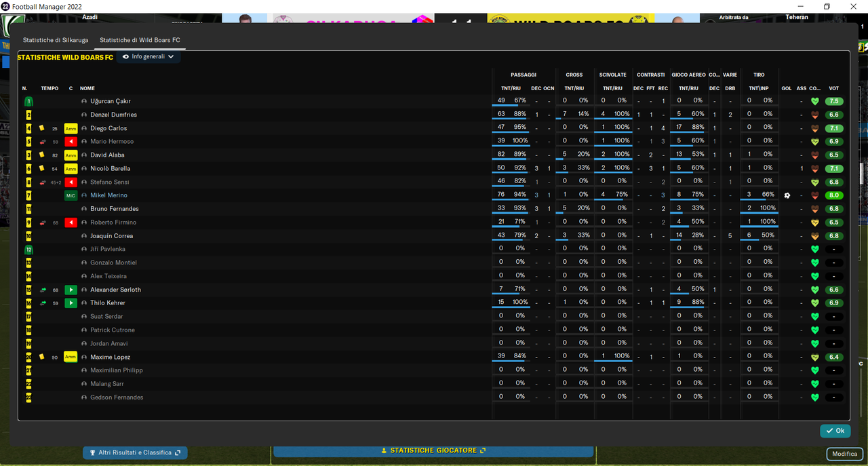Click Bruno Fernandes person info icon
The height and width of the screenshot is (466, 868).
point(84,209)
